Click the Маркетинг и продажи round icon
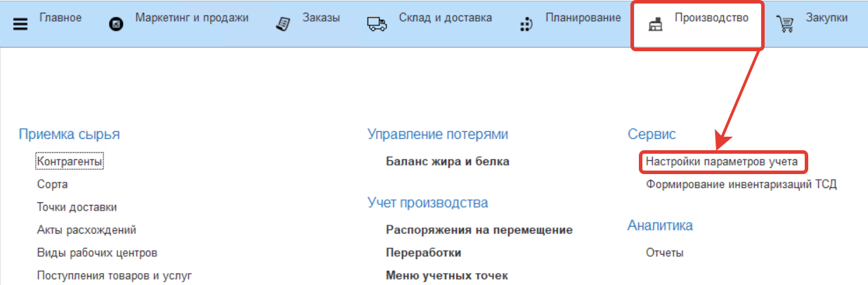Image resolution: width=868 pixels, height=285 pixels. (x=117, y=24)
